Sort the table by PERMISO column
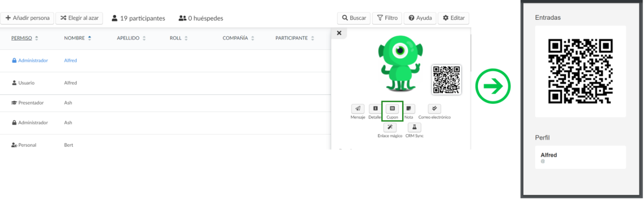Image resolution: width=644 pixels, height=200 pixels. 25,38
